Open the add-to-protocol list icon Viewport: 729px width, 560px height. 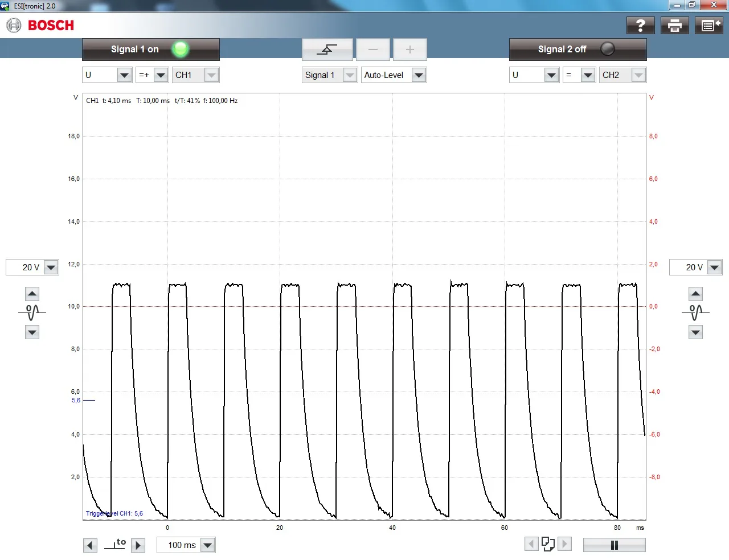tap(709, 26)
